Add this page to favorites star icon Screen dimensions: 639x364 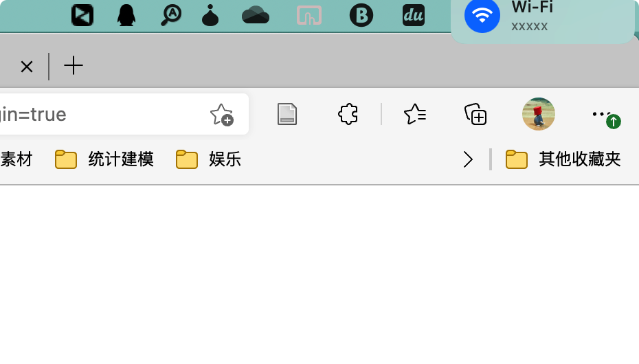(x=222, y=115)
